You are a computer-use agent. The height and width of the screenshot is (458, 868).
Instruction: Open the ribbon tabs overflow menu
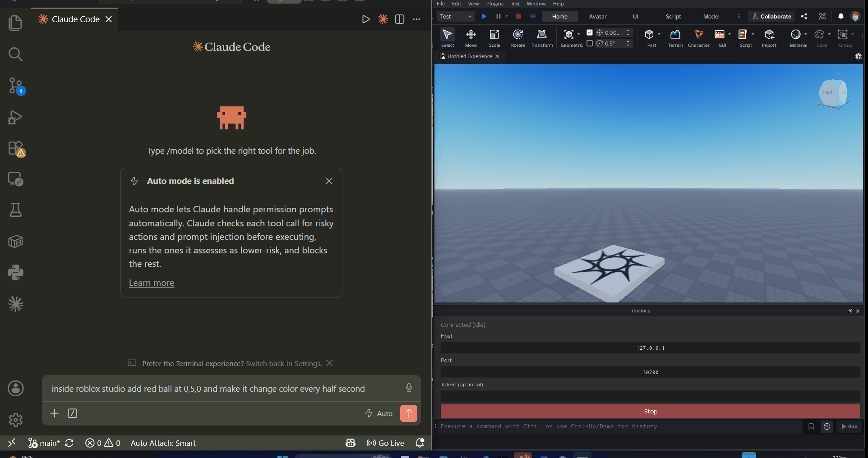(x=739, y=16)
